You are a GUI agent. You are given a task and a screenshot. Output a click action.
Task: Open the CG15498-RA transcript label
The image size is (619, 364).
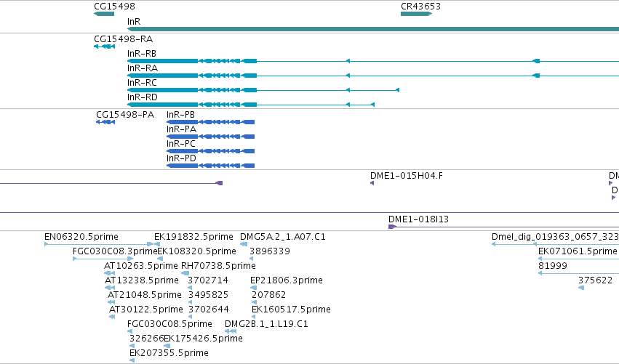tap(123, 39)
